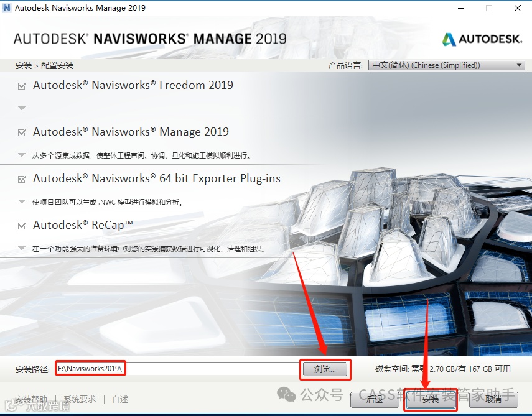
Task: Minimize the installer window
Action: click(461, 8)
